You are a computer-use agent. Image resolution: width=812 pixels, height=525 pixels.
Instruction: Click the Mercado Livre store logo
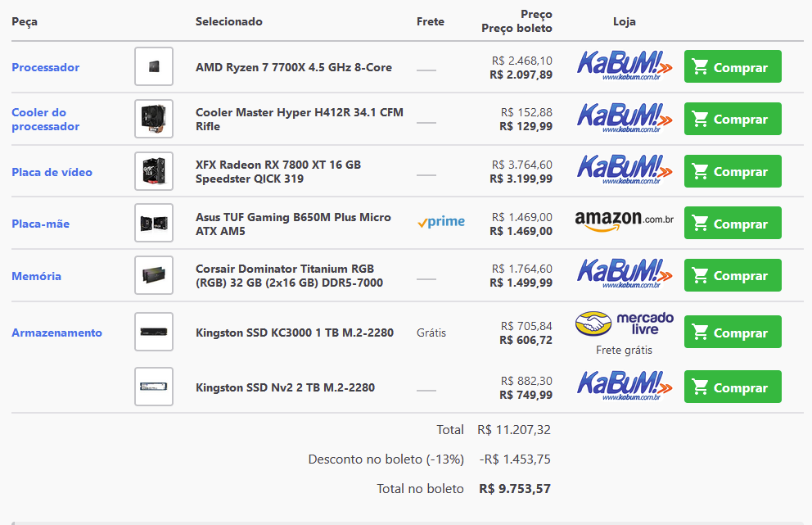[x=625, y=324]
